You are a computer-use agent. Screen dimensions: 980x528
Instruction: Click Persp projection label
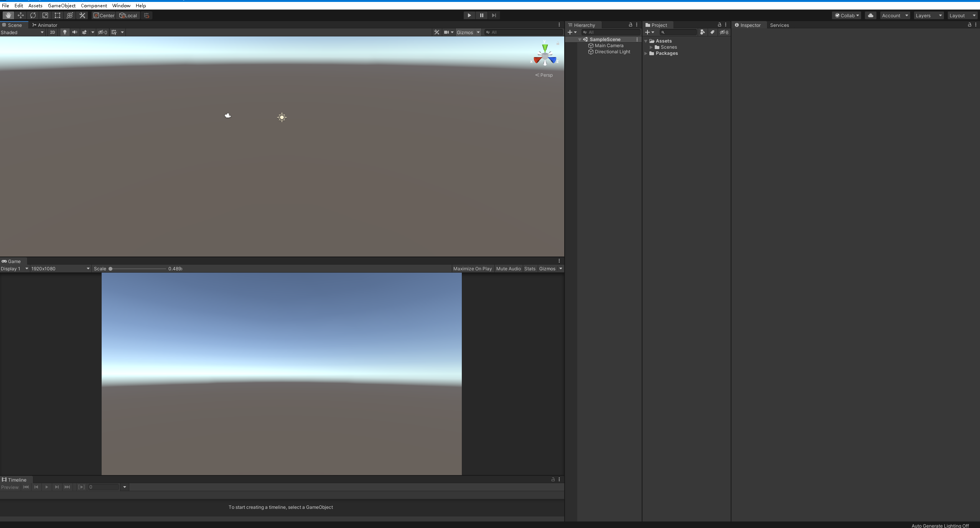[544, 75]
